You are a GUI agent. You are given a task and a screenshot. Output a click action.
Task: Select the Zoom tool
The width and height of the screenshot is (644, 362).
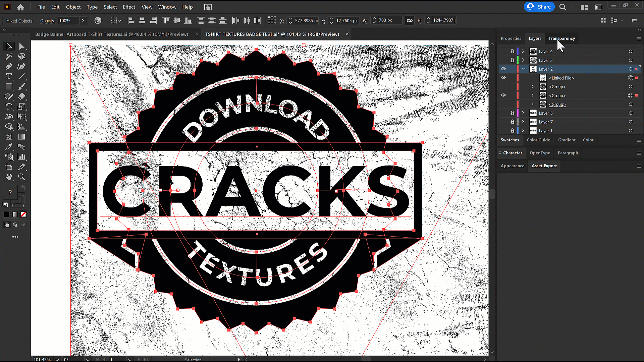pos(21,177)
